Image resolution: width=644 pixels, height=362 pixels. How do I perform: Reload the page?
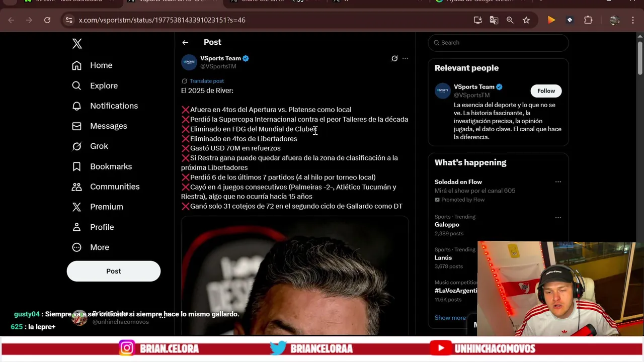(x=47, y=20)
